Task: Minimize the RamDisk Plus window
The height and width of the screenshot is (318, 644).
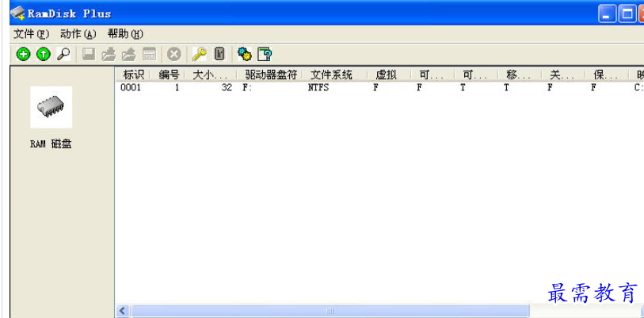Action: [607, 14]
